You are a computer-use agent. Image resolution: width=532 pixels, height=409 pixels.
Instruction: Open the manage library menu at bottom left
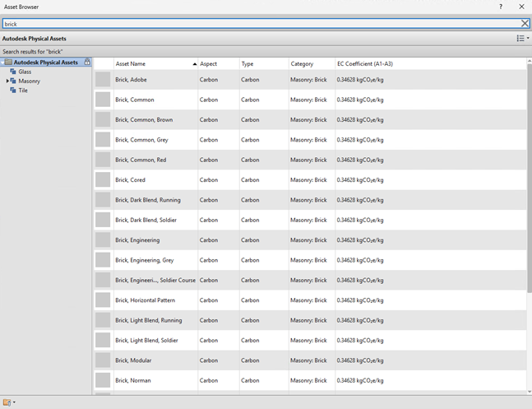9,402
